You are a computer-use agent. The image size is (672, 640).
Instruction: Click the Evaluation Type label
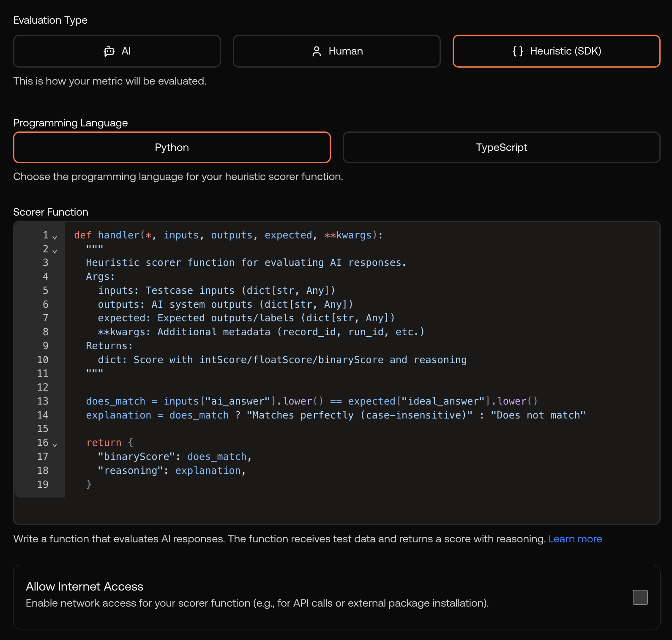point(50,20)
